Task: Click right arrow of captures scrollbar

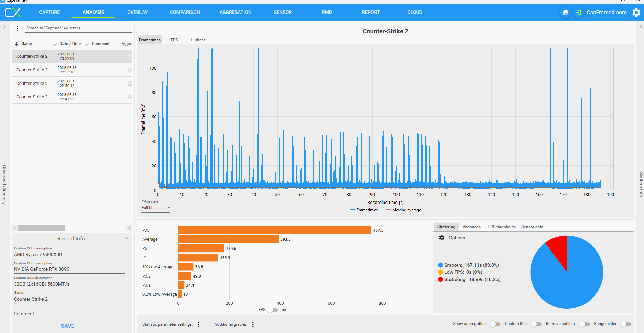Action: pyautogui.click(x=129, y=228)
